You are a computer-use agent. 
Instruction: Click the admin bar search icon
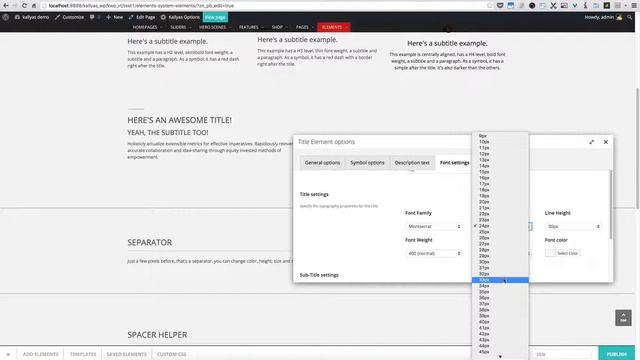630,17
